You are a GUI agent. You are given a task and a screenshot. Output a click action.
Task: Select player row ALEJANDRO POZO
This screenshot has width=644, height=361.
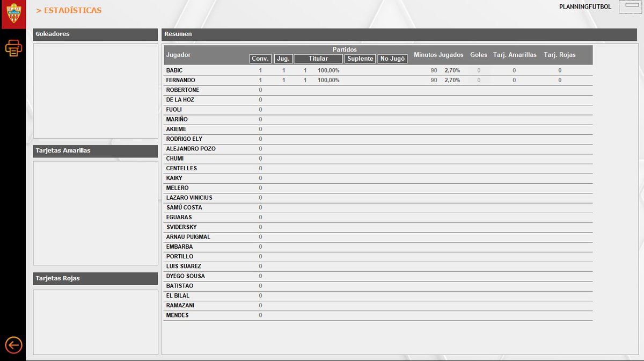coord(378,149)
